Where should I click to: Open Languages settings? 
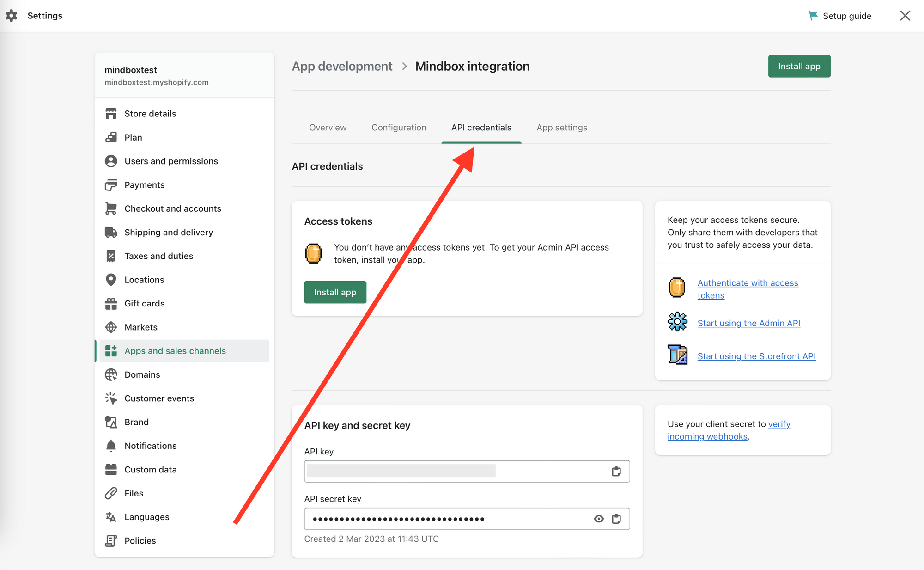point(184,517)
